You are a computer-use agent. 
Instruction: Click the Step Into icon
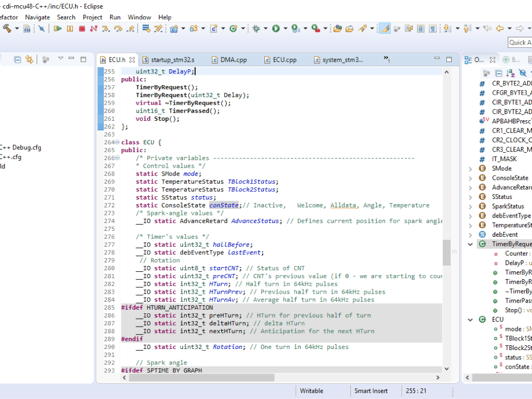106,29
